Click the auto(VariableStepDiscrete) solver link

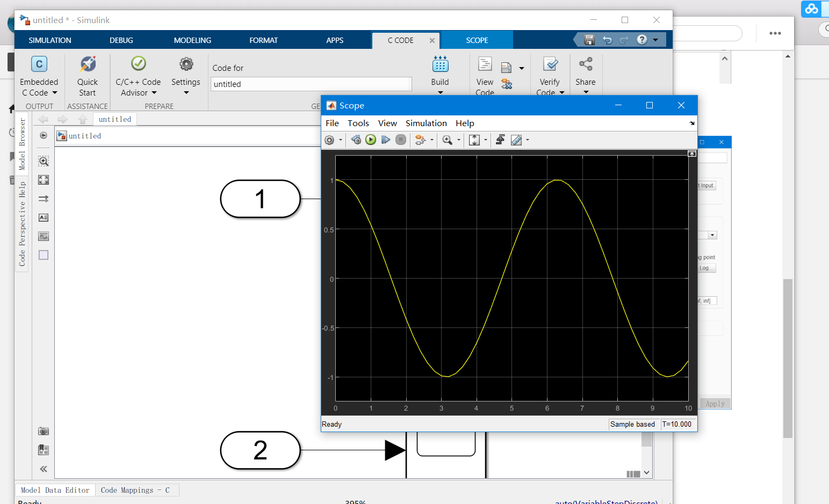tap(606, 501)
